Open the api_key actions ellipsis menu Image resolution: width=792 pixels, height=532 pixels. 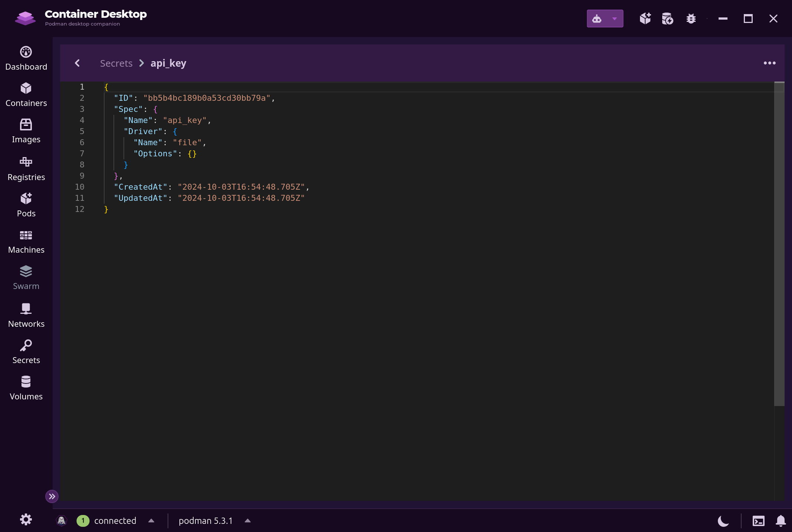coord(769,63)
